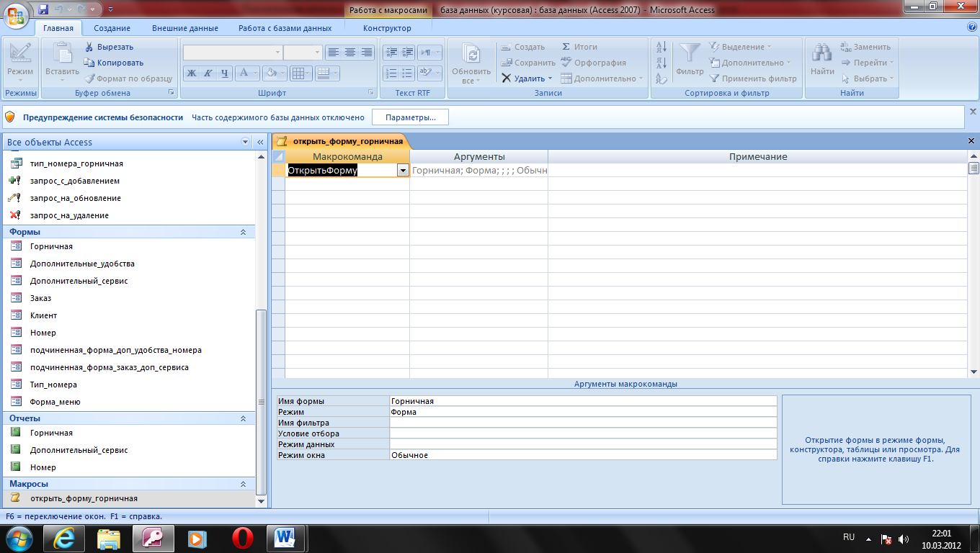Click the Итоги sigma totals button
The image size is (980, 553).
(579, 47)
